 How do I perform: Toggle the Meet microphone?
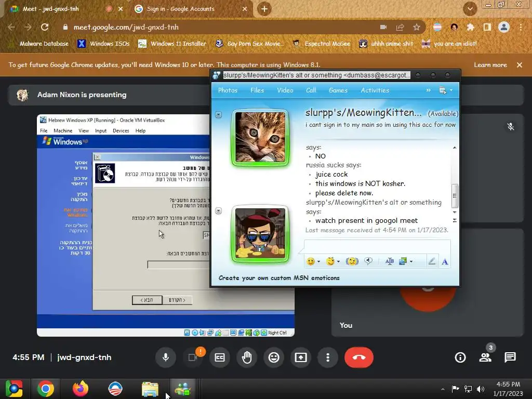point(166,357)
